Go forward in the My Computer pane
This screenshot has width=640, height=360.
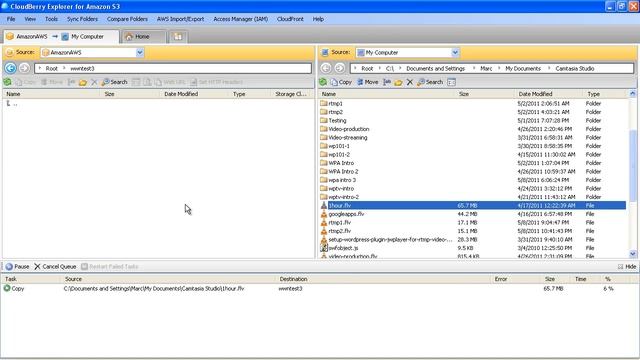pyautogui.click(x=339, y=68)
